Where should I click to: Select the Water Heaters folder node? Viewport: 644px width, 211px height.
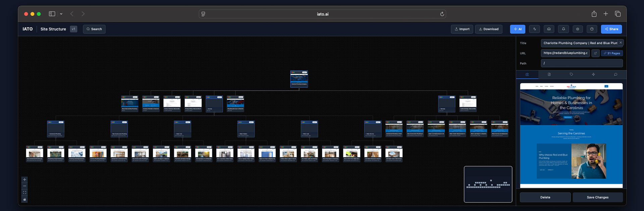(x=246, y=129)
